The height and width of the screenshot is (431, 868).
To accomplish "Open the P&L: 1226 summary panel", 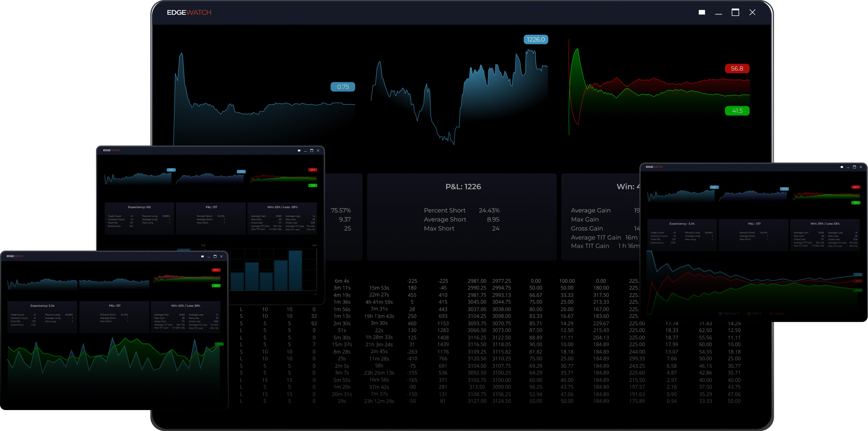I will point(463,186).
